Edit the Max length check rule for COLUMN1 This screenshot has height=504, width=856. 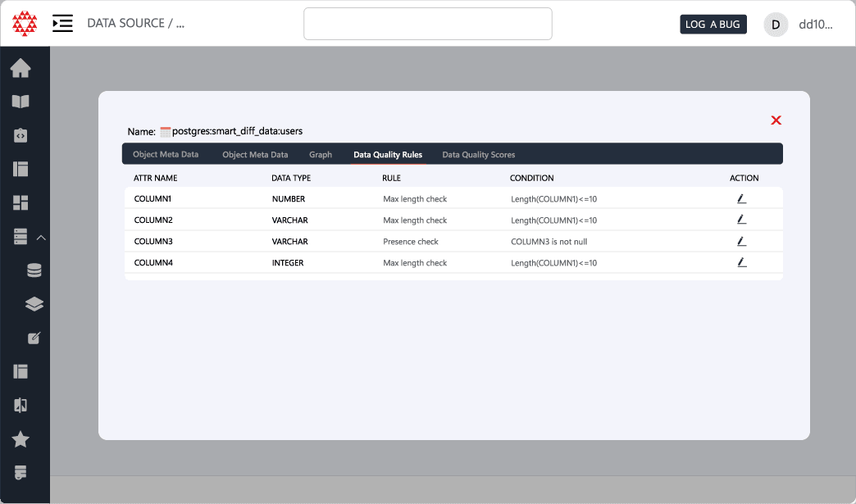(741, 198)
